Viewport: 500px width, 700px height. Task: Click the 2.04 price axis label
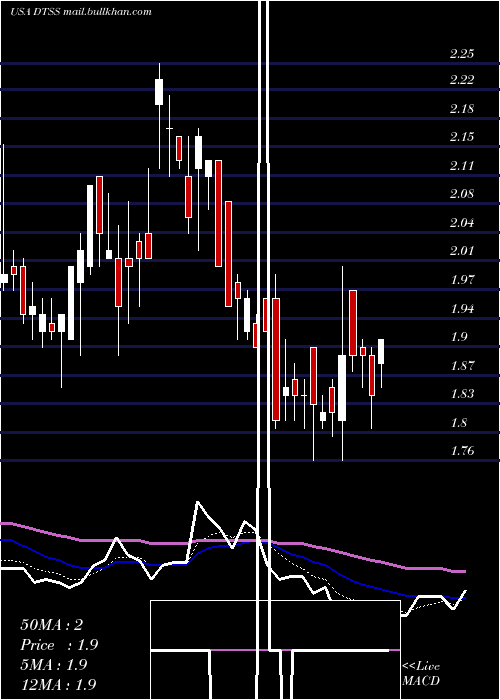(462, 223)
